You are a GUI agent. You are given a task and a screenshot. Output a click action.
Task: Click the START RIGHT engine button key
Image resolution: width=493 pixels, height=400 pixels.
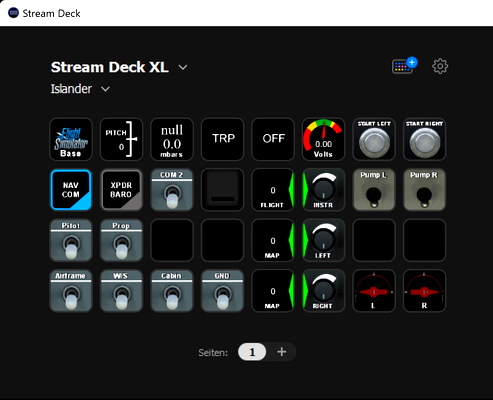tap(425, 139)
